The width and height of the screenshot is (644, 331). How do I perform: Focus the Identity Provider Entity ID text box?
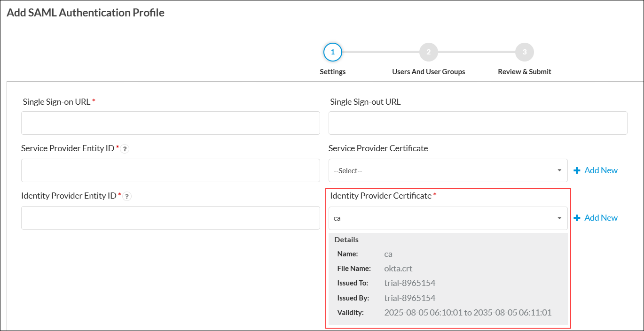click(x=170, y=218)
